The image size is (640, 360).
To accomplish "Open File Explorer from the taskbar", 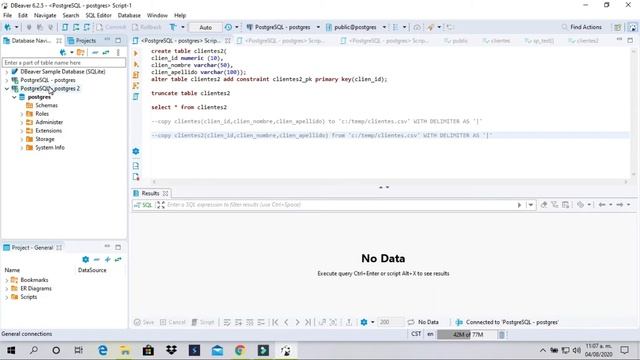I will coord(125,350).
